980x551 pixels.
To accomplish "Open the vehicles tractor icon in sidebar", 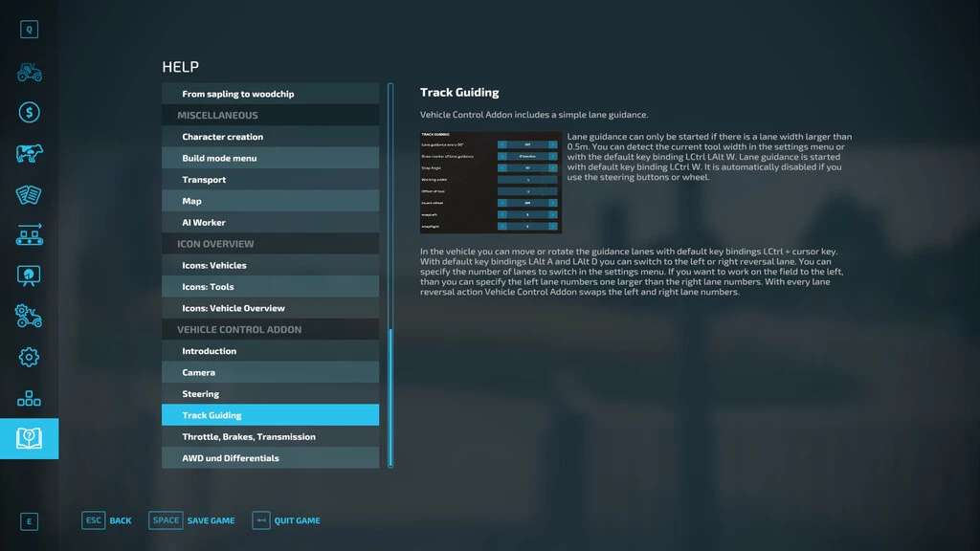I will [x=29, y=73].
